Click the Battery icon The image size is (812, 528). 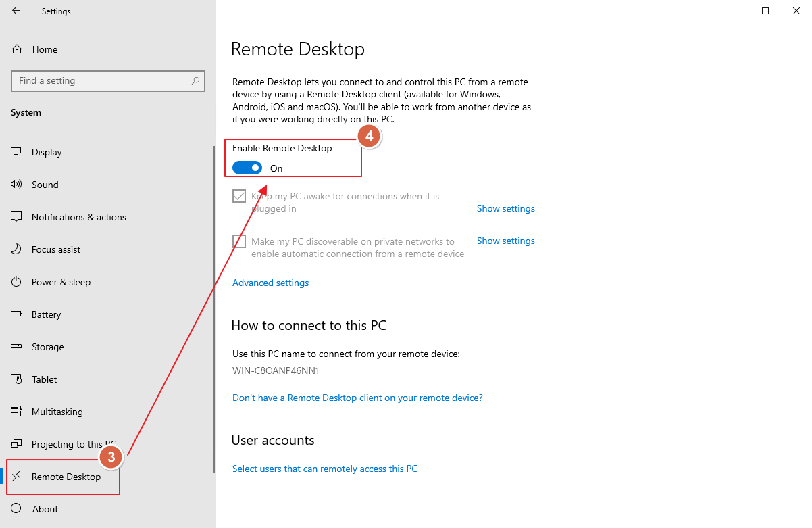(x=17, y=314)
